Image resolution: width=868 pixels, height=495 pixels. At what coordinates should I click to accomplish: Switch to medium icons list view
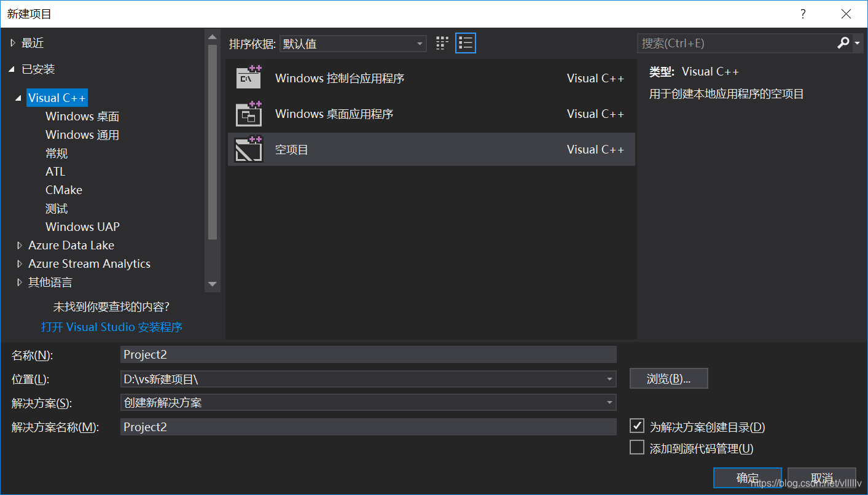click(x=466, y=43)
